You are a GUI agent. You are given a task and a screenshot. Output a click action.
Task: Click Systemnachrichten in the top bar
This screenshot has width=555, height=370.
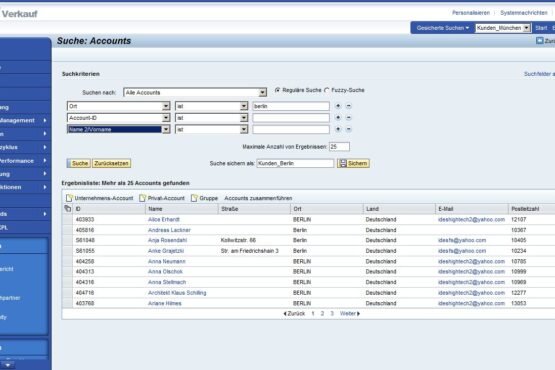[523, 13]
